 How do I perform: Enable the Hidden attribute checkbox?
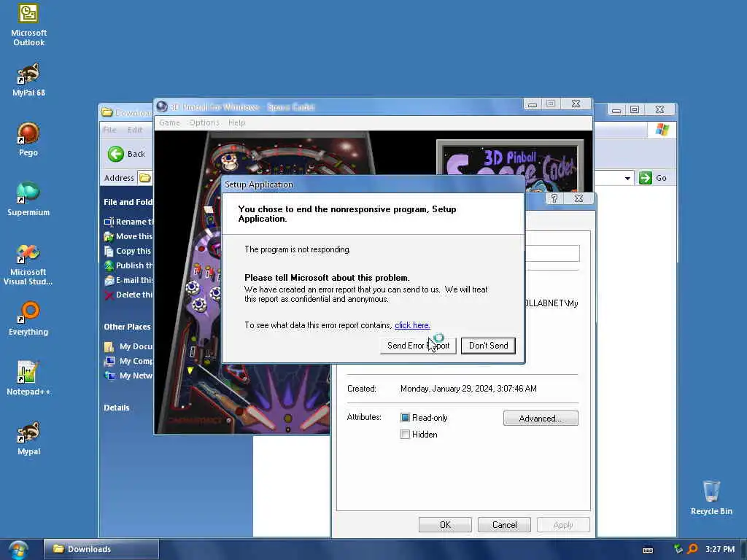(x=405, y=435)
